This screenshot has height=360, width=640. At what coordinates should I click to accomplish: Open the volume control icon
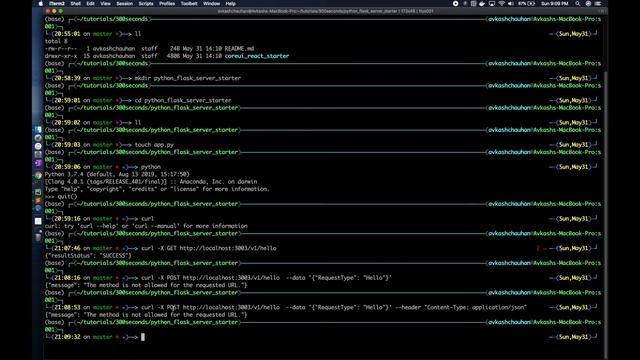511,4
